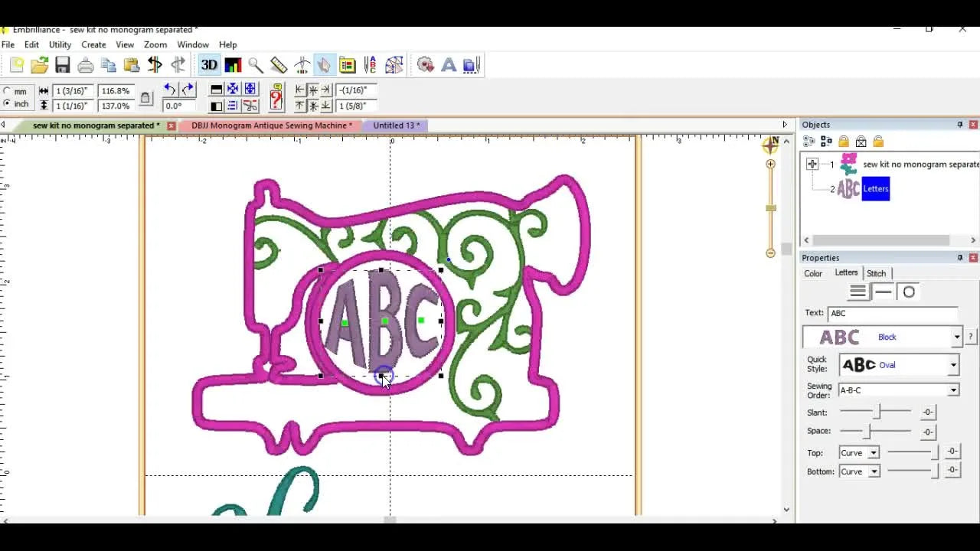Open the Quick Style Oval dropdown
This screenshot has height=551, width=980.
[x=953, y=365]
